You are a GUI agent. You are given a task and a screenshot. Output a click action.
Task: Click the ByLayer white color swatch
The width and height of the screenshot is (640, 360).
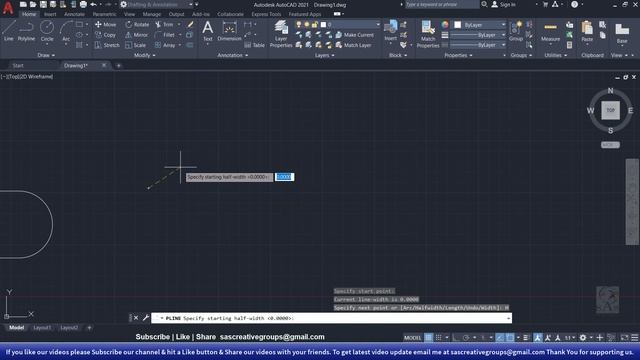tap(458, 25)
